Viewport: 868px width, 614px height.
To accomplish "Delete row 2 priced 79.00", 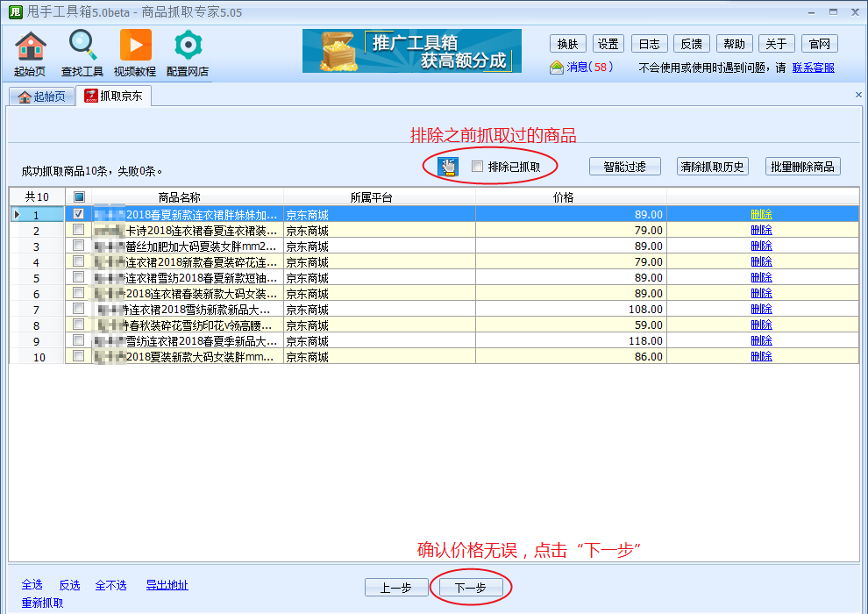I will pyautogui.click(x=761, y=230).
